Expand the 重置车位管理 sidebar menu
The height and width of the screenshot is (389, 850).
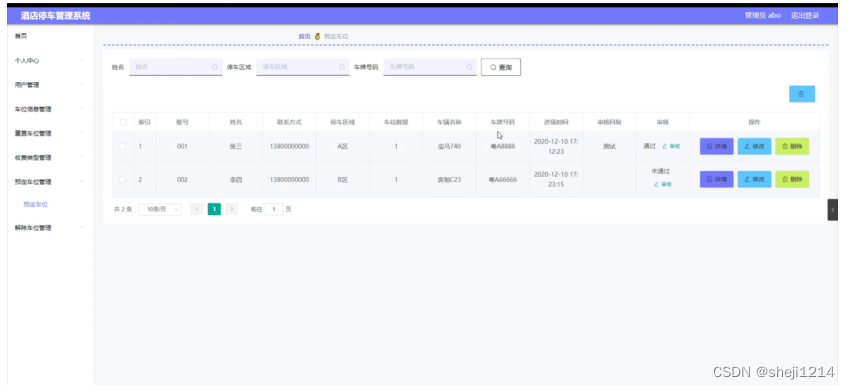(50, 133)
